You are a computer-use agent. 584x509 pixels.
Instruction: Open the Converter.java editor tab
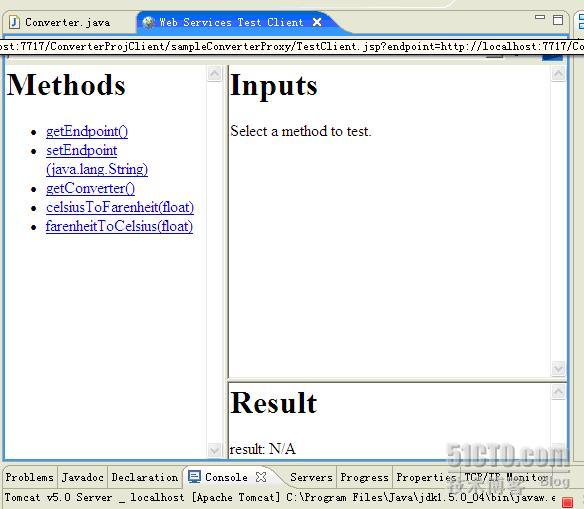coord(68,22)
